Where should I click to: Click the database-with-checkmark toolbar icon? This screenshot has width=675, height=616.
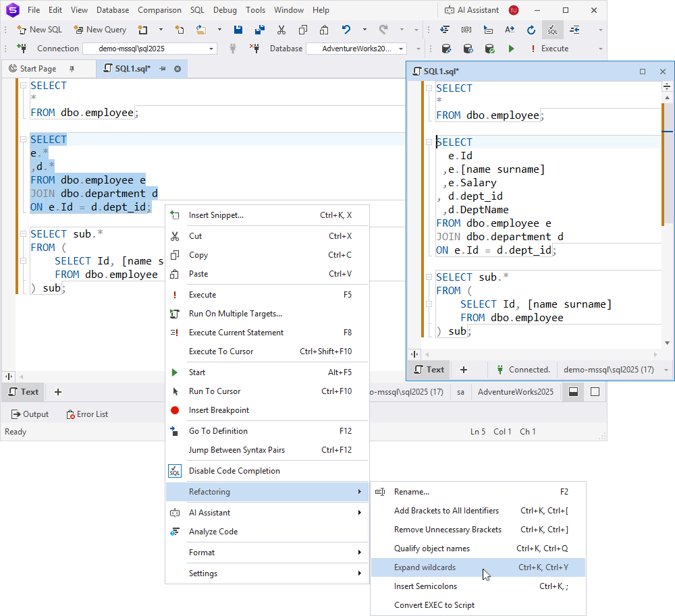pyautogui.click(x=489, y=49)
